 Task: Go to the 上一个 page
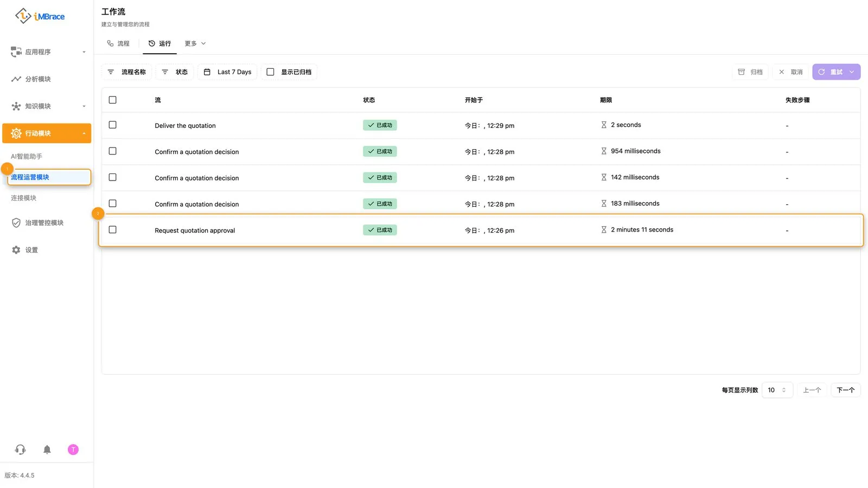(812, 390)
